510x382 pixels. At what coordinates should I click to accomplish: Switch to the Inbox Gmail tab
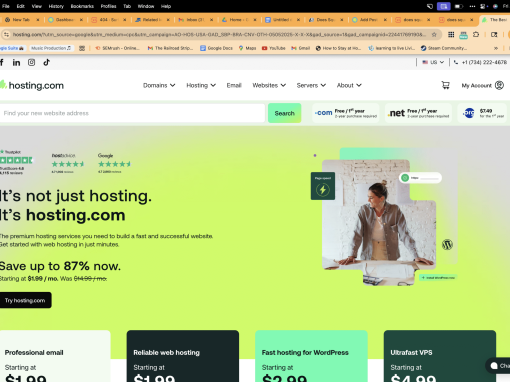click(195, 20)
